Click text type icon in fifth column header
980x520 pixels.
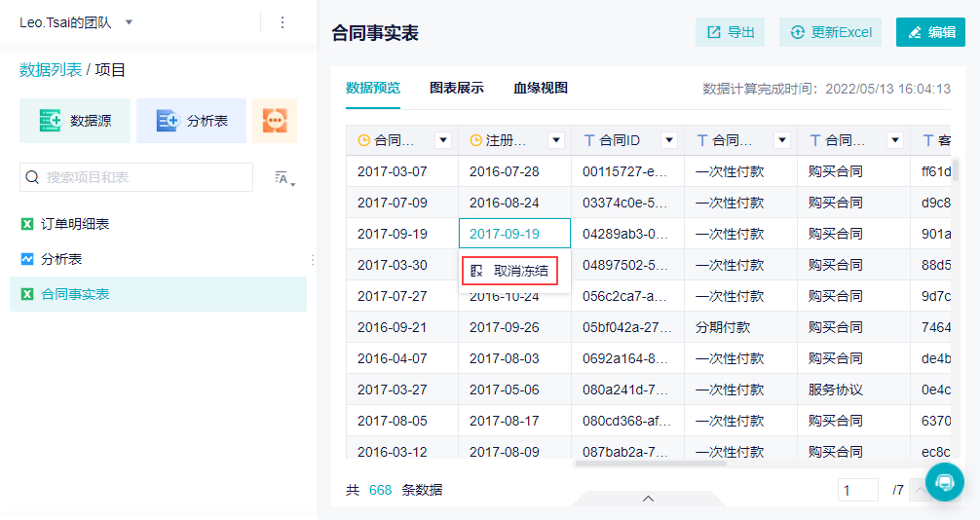(x=815, y=140)
